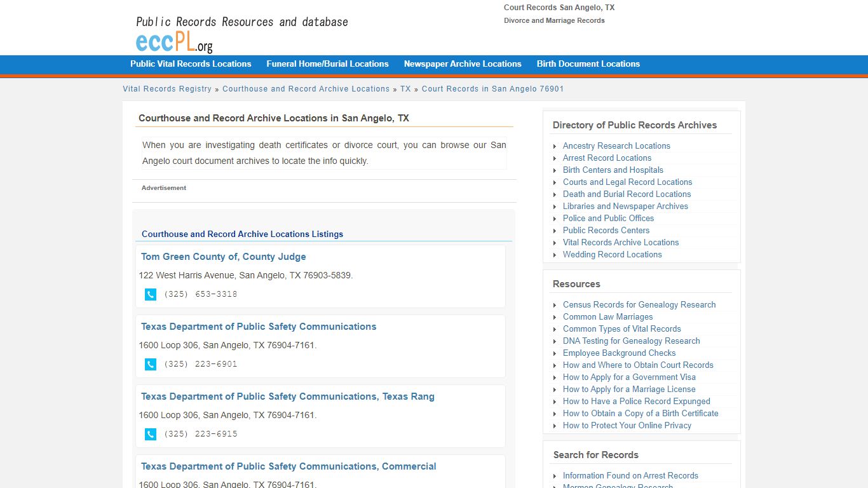Click Courthouse and Record Archive Locations Listings heading
This screenshot has width=868, height=488.
click(x=242, y=234)
